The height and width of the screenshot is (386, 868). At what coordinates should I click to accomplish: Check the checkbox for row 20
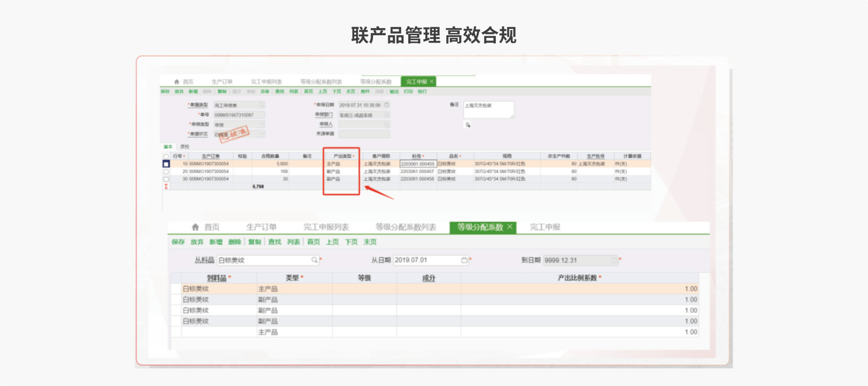pos(166,172)
